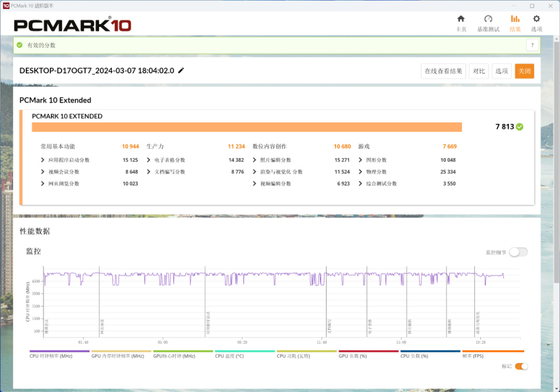Click the 11:40 timeline label on chart
The width and height of the screenshot is (560, 392).
click(x=321, y=342)
